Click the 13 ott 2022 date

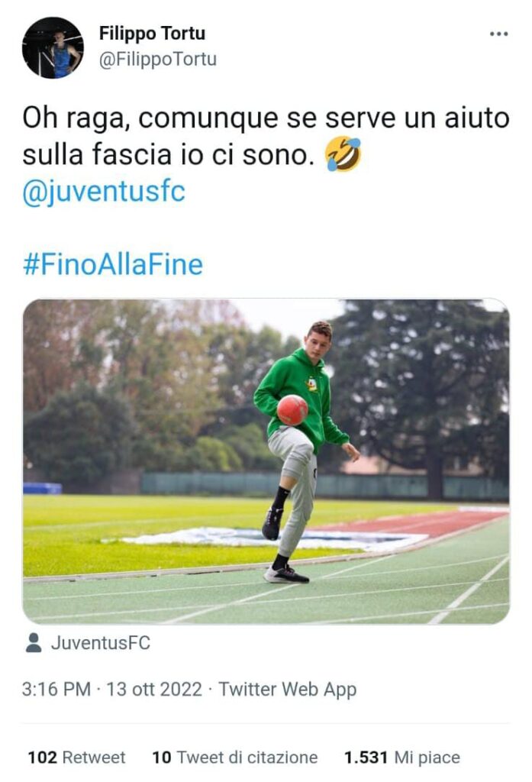(154, 690)
